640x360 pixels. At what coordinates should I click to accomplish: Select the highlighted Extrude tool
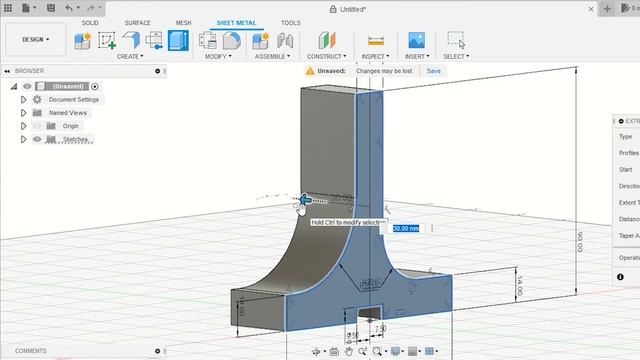pos(178,40)
